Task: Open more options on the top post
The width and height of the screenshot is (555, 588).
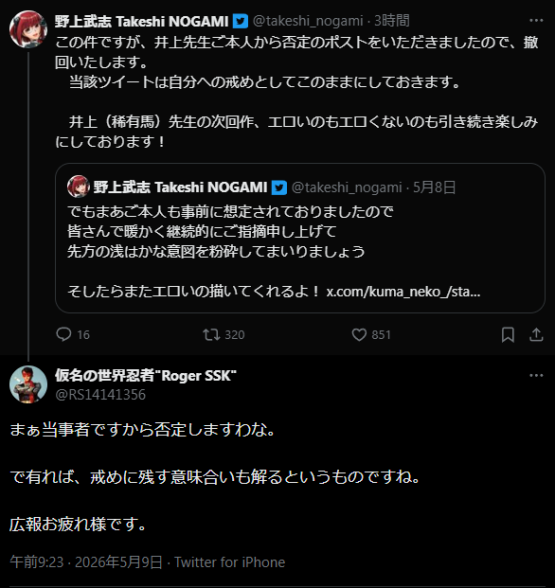Action: point(536,21)
